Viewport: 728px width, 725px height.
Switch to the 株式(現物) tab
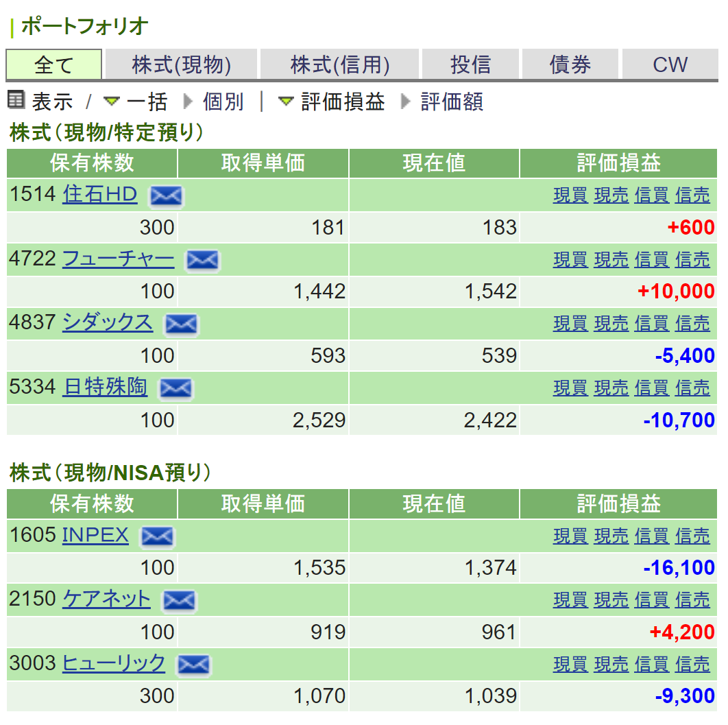click(x=182, y=64)
